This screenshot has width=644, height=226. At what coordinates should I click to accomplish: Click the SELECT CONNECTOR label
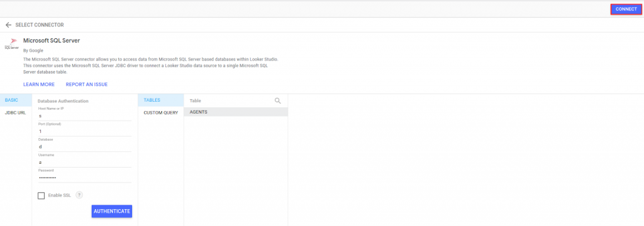[40, 25]
